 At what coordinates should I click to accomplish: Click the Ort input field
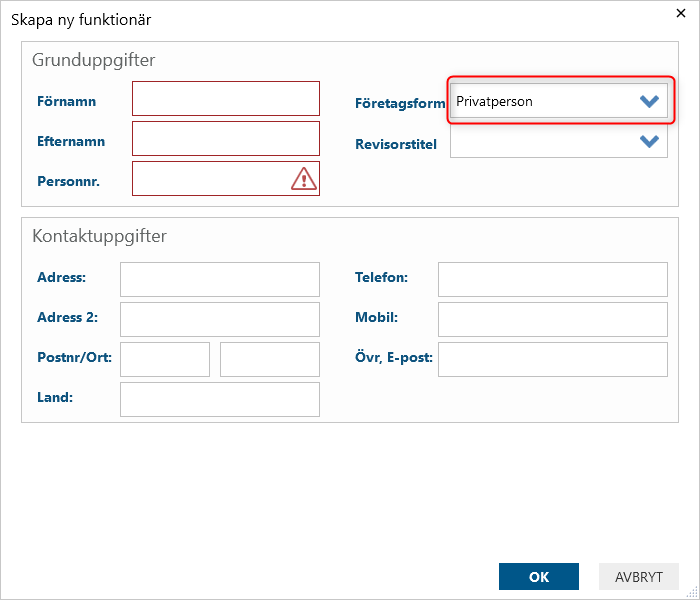[x=270, y=359]
